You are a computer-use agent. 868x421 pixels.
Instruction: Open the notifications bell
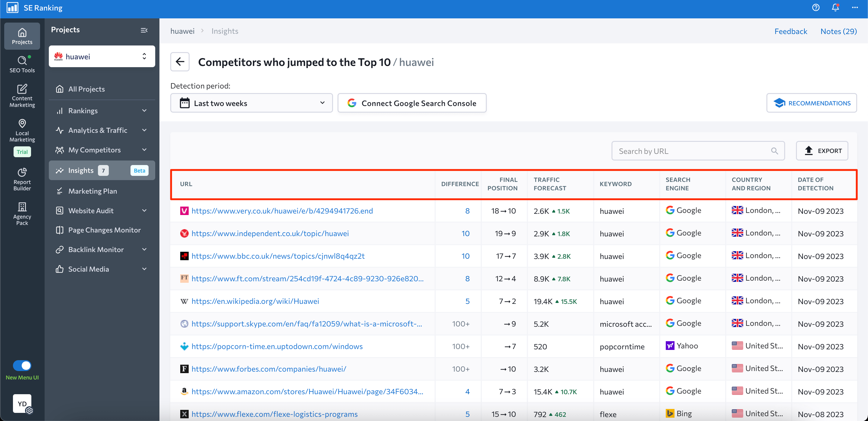point(835,8)
